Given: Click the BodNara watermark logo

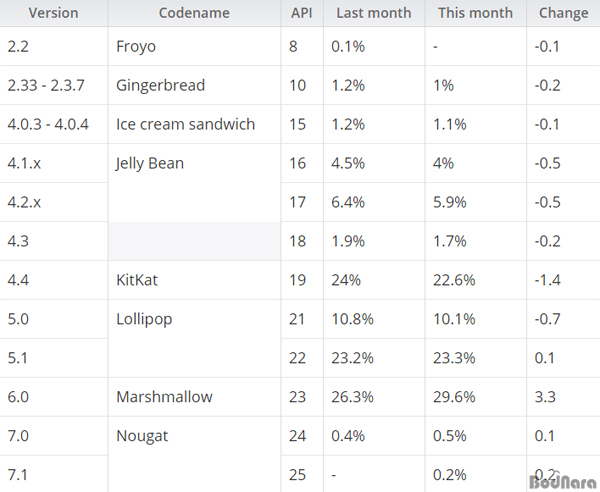Looking at the screenshot, I should click(563, 482).
